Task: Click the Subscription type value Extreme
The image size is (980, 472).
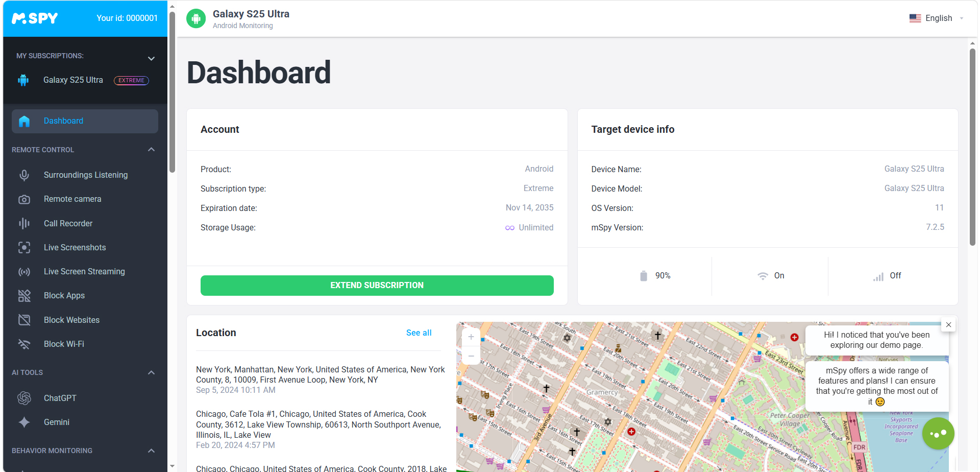Action: pyautogui.click(x=538, y=188)
